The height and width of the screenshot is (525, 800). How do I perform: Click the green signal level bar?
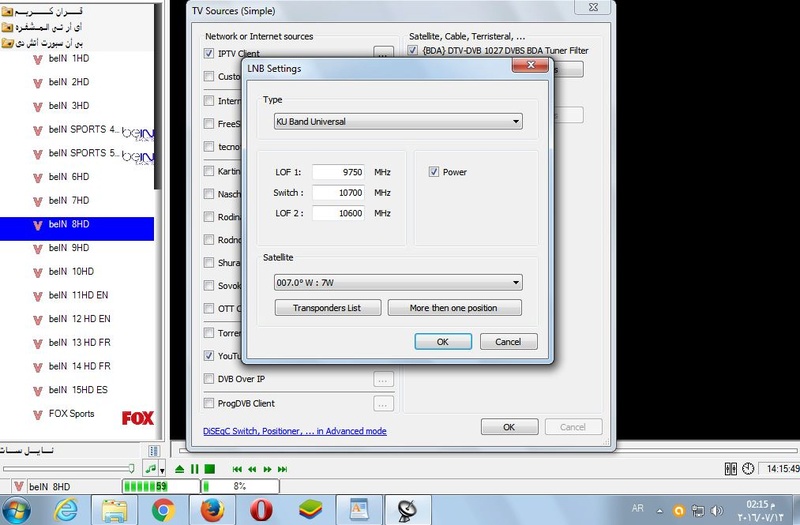pos(161,486)
